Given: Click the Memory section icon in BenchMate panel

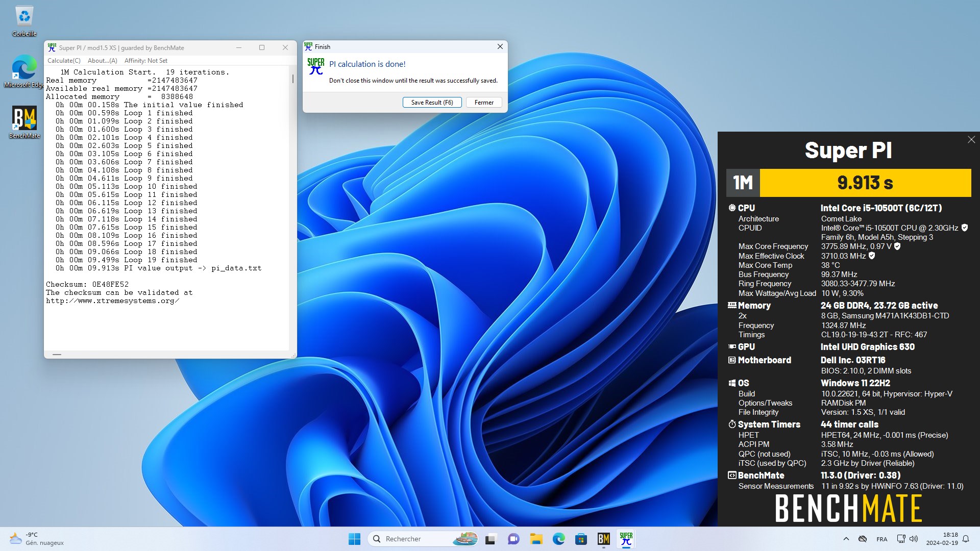Looking at the screenshot, I should [732, 305].
